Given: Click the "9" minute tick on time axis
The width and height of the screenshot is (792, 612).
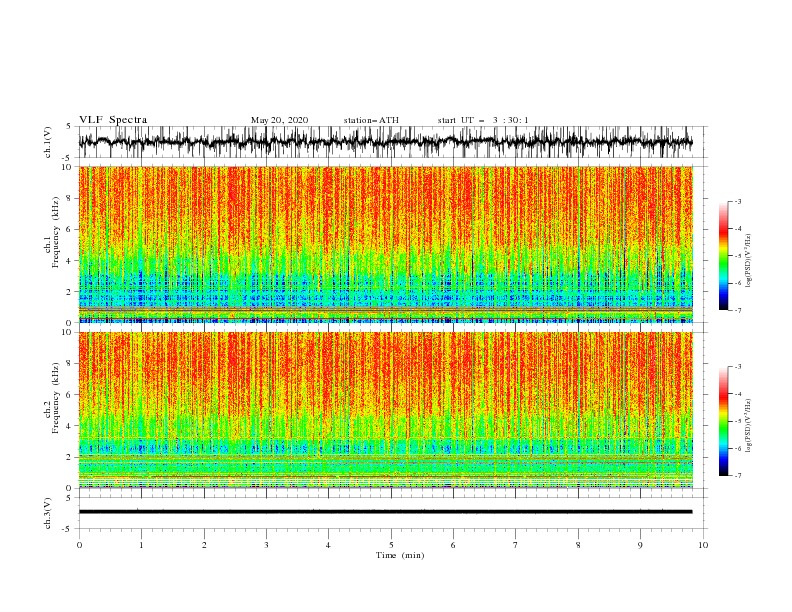Looking at the screenshot, I should point(640,545).
